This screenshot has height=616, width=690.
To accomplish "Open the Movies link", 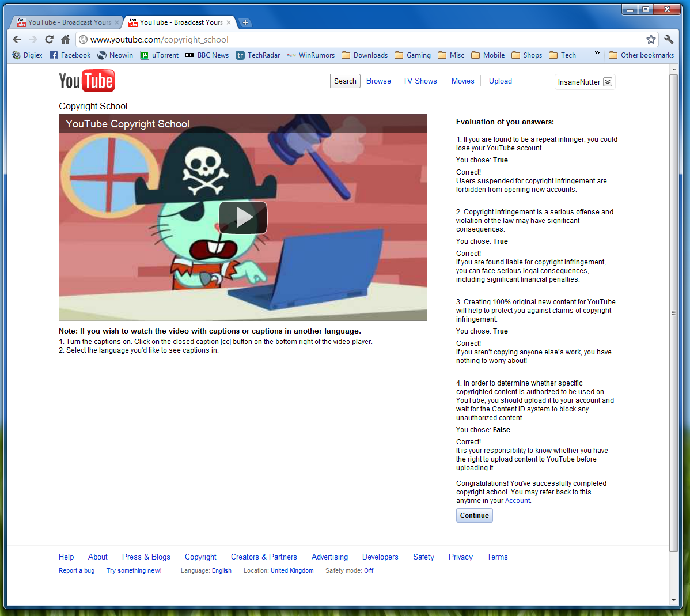I will coord(463,81).
